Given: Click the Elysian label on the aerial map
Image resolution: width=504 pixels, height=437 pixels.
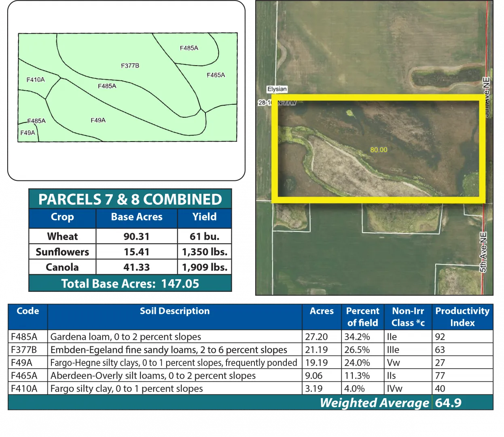Looking at the screenshot, I should pos(277,89).
